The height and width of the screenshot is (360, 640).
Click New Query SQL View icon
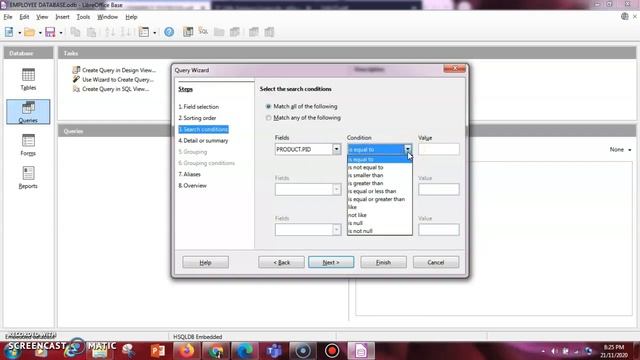point(203,32)
